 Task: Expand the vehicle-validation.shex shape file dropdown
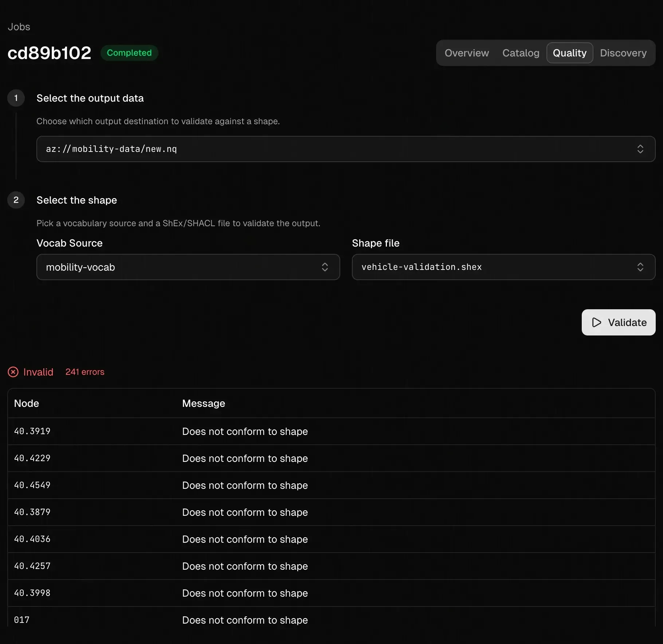pos(503,267)
